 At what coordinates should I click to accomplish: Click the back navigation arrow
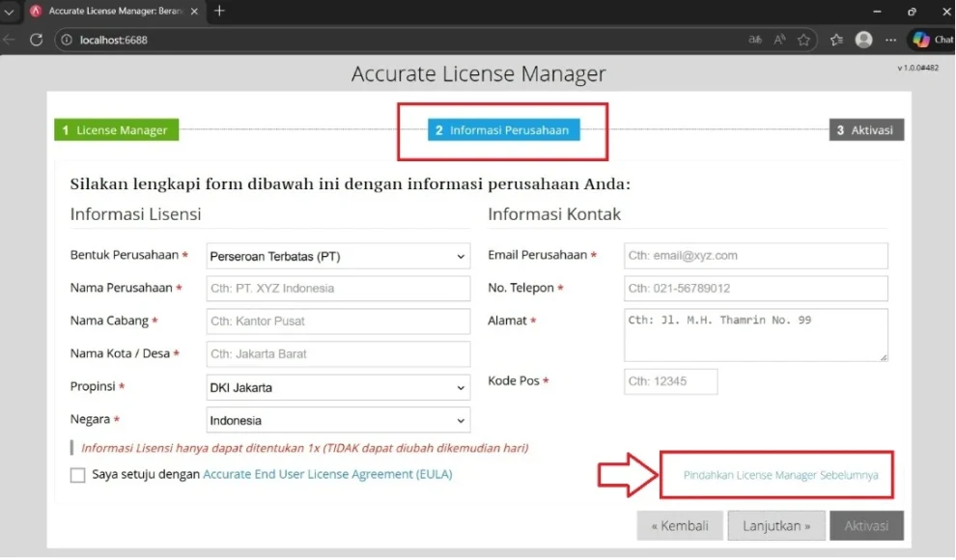click(x=9, y=40)
